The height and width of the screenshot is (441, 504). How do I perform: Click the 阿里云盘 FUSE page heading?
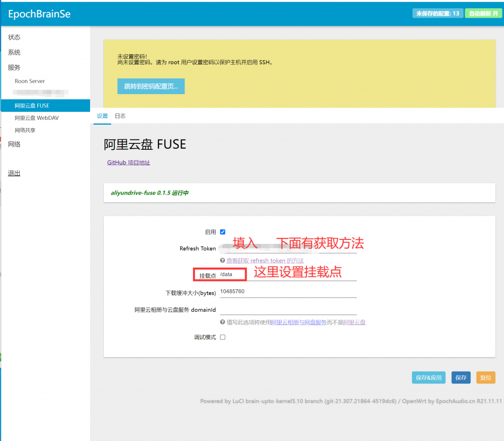tap(145, 144)
